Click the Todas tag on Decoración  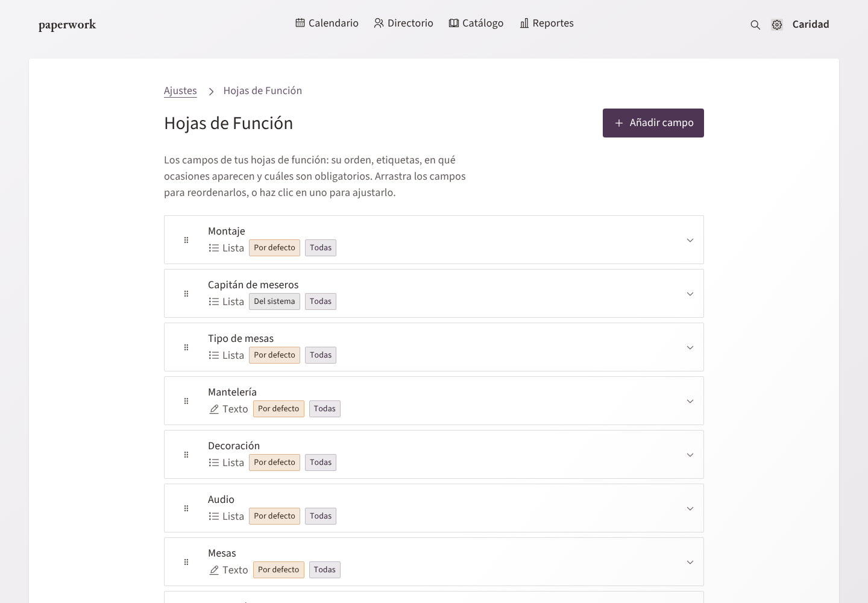pos(321,463)
